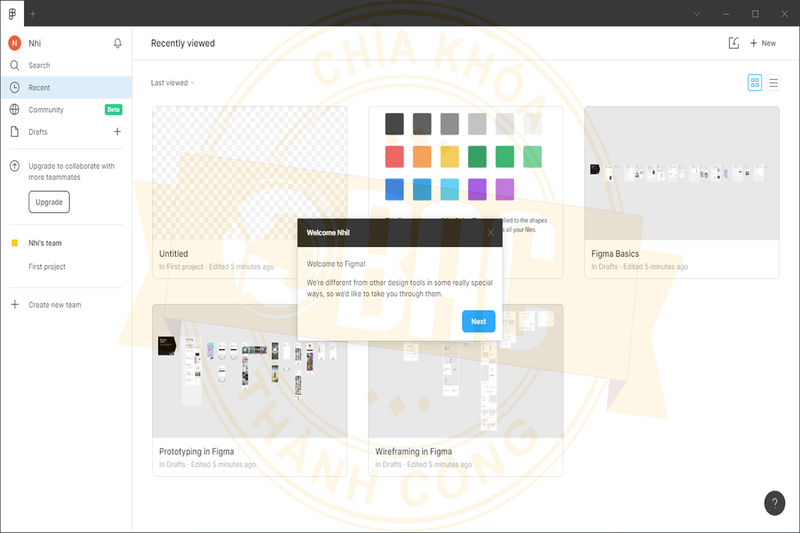Click the Upgrade button
This screenshot has height=533, width=800.
point(49,202)
